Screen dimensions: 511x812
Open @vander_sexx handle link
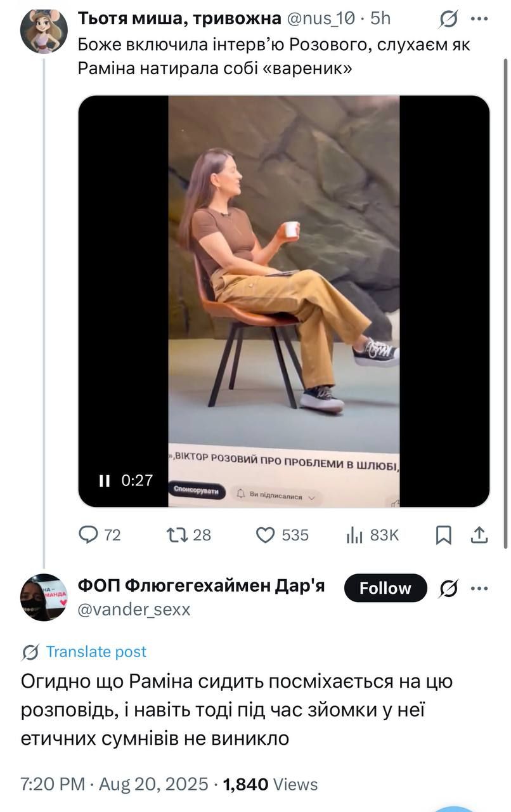(134, 610)
